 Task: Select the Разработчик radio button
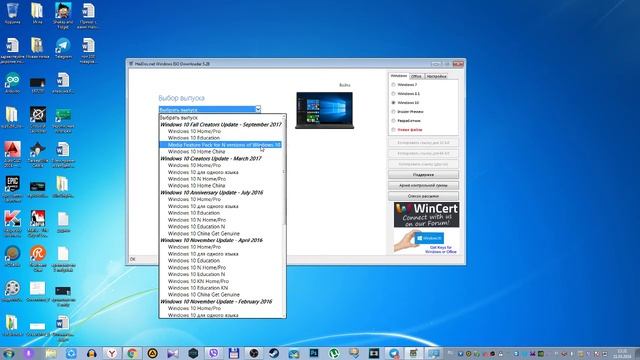point(393,120)
